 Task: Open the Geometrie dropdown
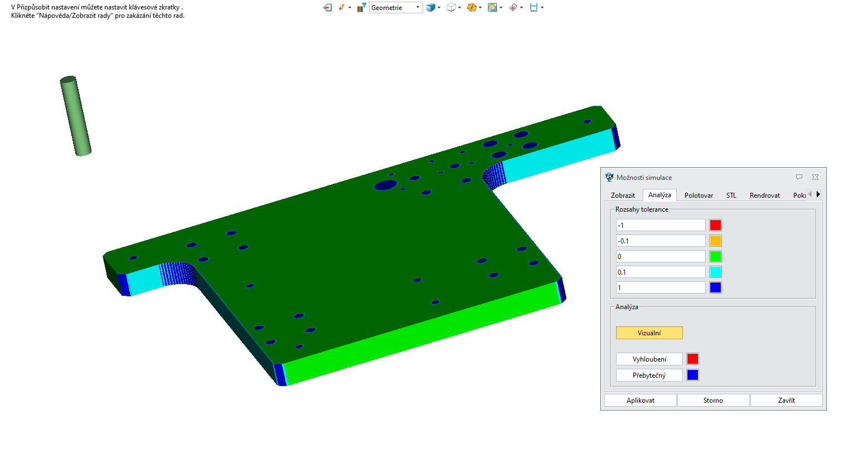pos(395,8)
